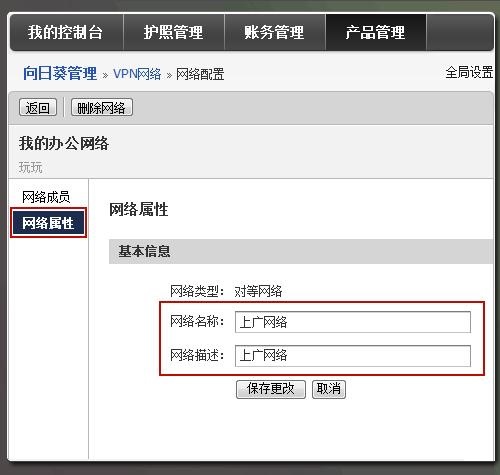This screenshot has width=500, height=475.
Task: Select 网络成员 in the sidebar
Action: coord(46,197)
